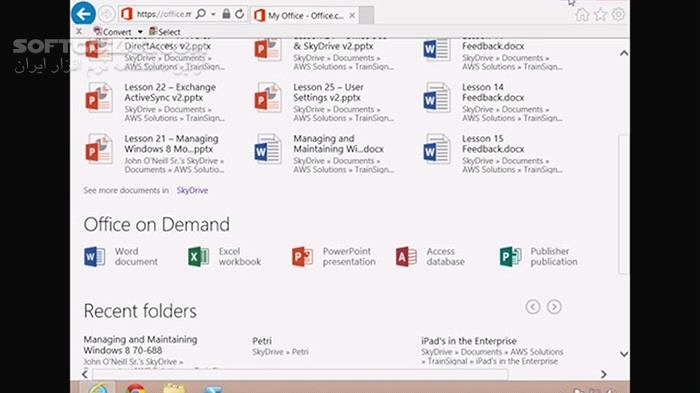Click the horizontal scroll right arrow
700x393 pixels.
[604, 374]
